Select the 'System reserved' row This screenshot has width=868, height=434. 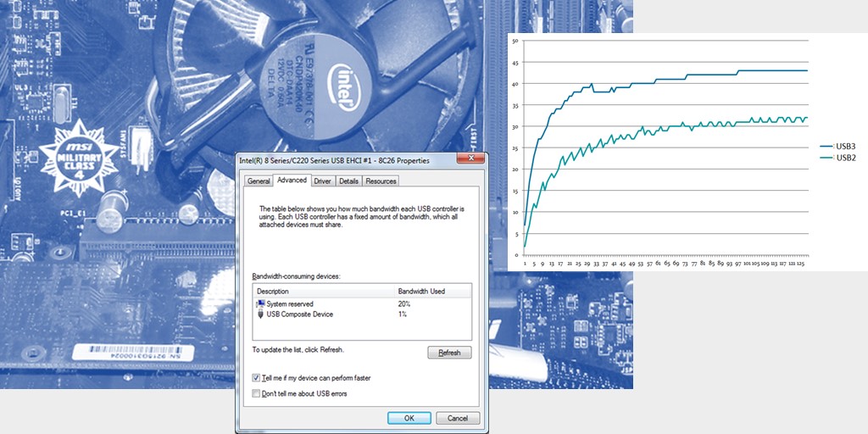[x=362, y=304]
